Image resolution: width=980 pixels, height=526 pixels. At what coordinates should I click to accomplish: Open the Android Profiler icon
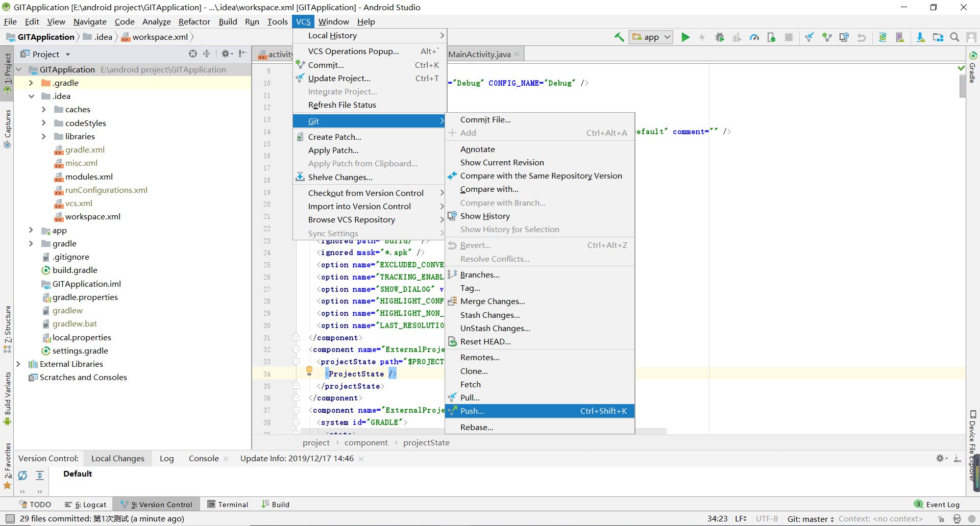tap(755, 37)
